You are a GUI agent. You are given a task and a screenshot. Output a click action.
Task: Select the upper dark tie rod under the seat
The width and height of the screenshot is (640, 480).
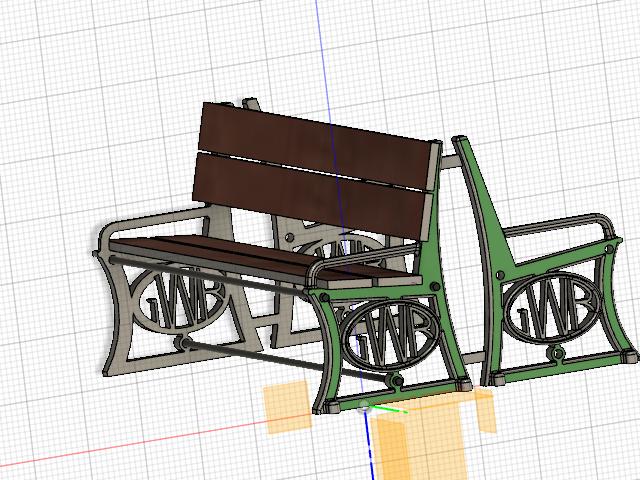pyautogui.click(x=208, y=274)
